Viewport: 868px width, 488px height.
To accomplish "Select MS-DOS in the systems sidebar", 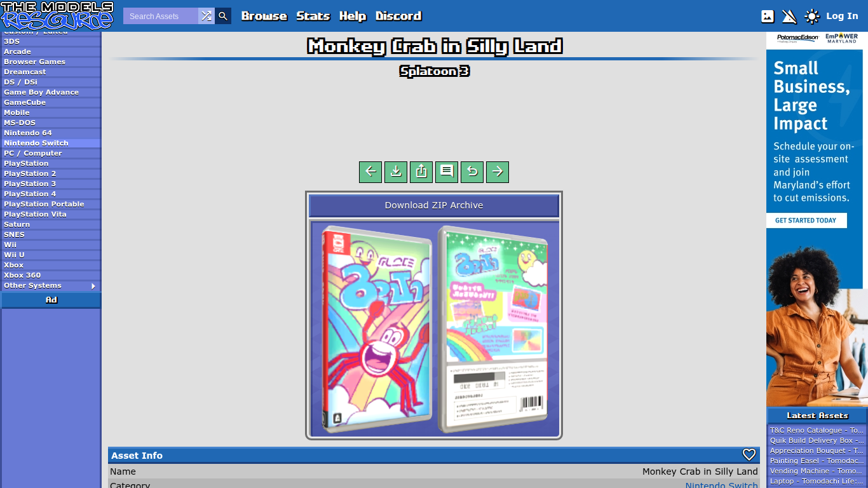I will [x=51, y=123].
